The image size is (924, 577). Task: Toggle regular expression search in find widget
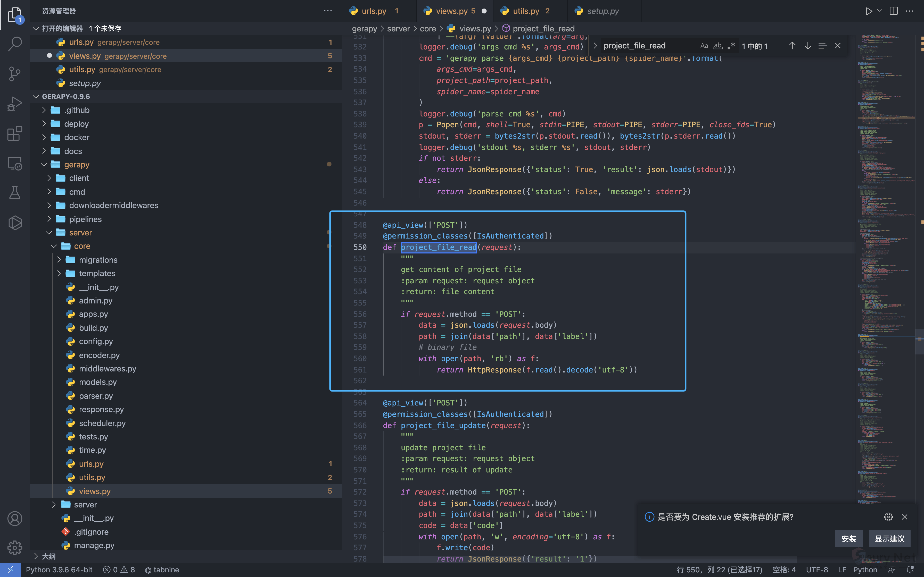tap(731, 46)
